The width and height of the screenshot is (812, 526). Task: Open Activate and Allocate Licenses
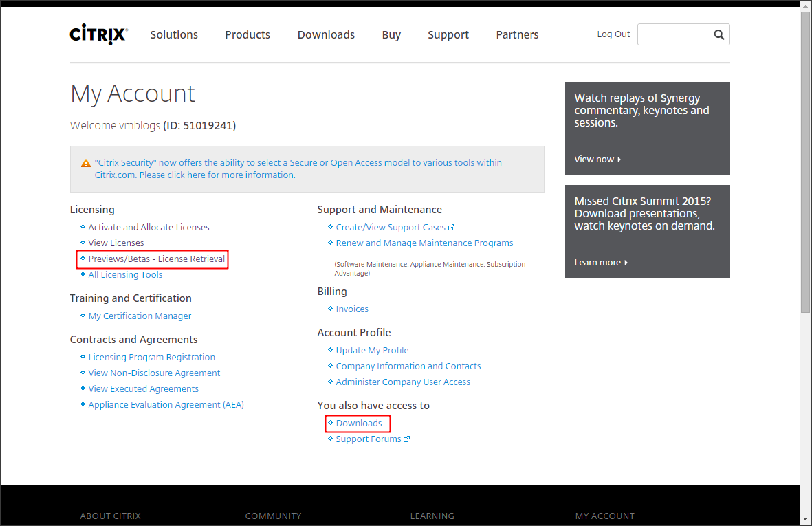(x=149, y=228)
